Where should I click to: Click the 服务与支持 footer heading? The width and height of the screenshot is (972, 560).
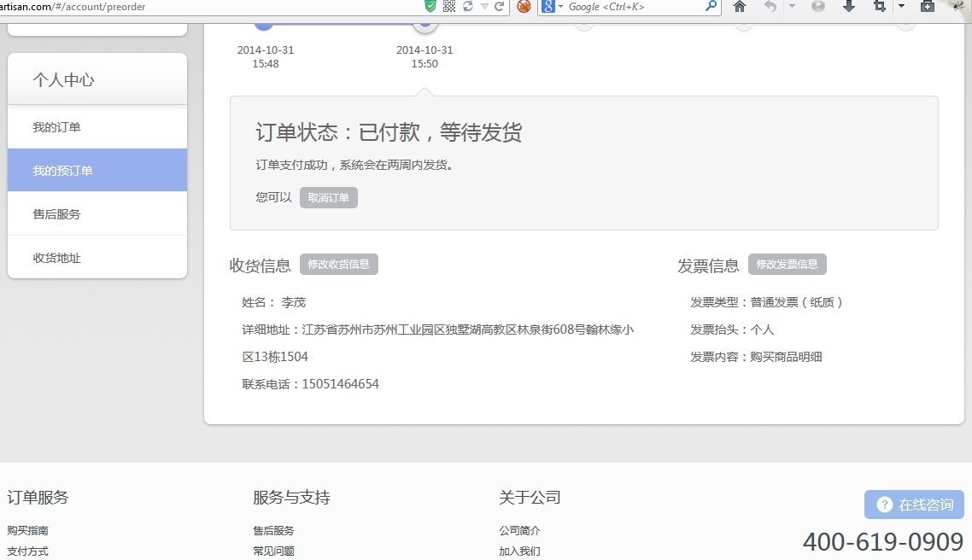pyautogui.click(x=291, y=498)
